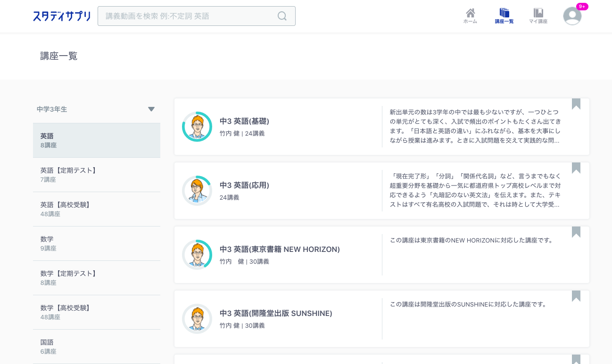Click the search magnifier icon
Image resolution: width=612 pixels, height=364 pixels.
pyautogui.click(x=282, y=16)
